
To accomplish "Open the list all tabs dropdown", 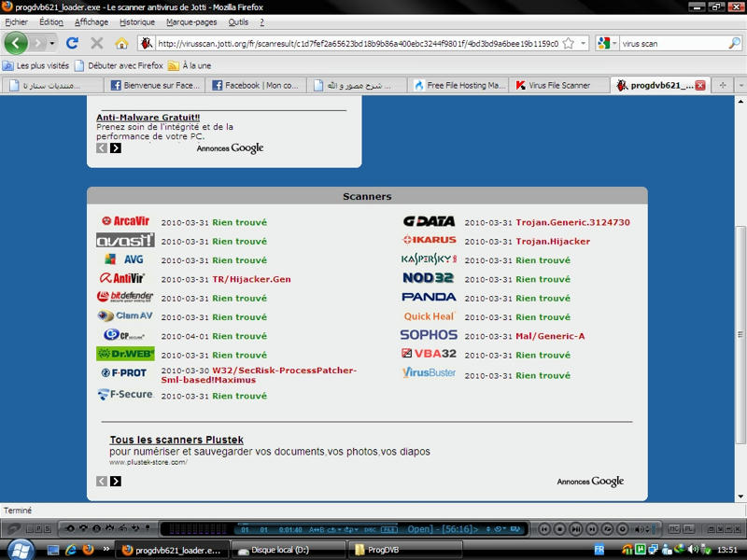I will [x=740, y=85].
